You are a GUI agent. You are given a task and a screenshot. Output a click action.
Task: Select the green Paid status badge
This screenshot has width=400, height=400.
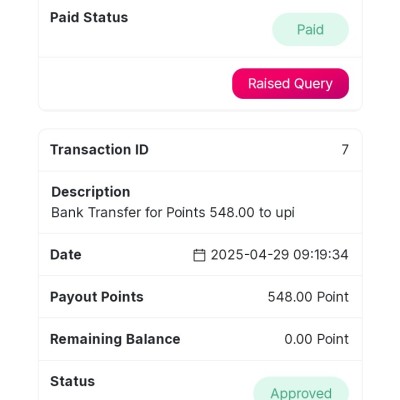310,30
